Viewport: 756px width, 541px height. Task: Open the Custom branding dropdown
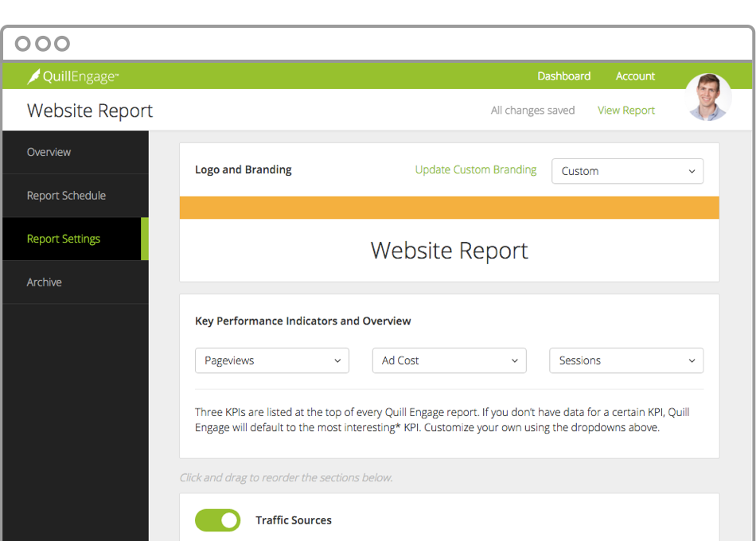coord(627,171)
